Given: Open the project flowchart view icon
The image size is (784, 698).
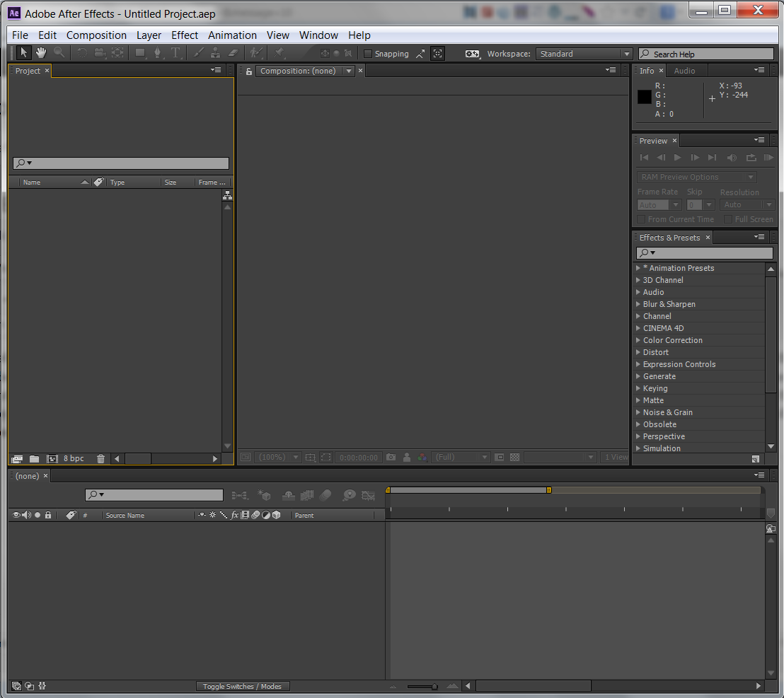Looking at the screenshot, I should click(x=228, y=195).
